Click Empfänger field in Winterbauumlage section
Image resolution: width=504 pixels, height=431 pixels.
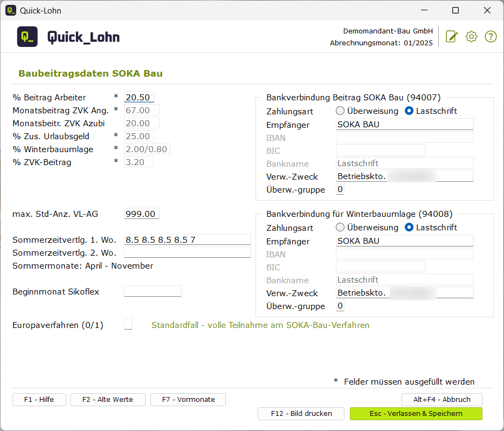405,241
